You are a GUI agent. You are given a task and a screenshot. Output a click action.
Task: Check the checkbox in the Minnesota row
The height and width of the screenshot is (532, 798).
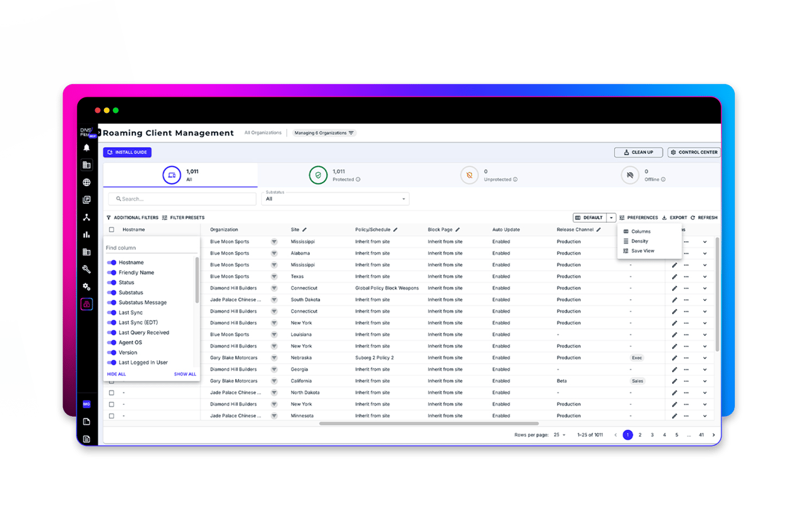(111, 416)
